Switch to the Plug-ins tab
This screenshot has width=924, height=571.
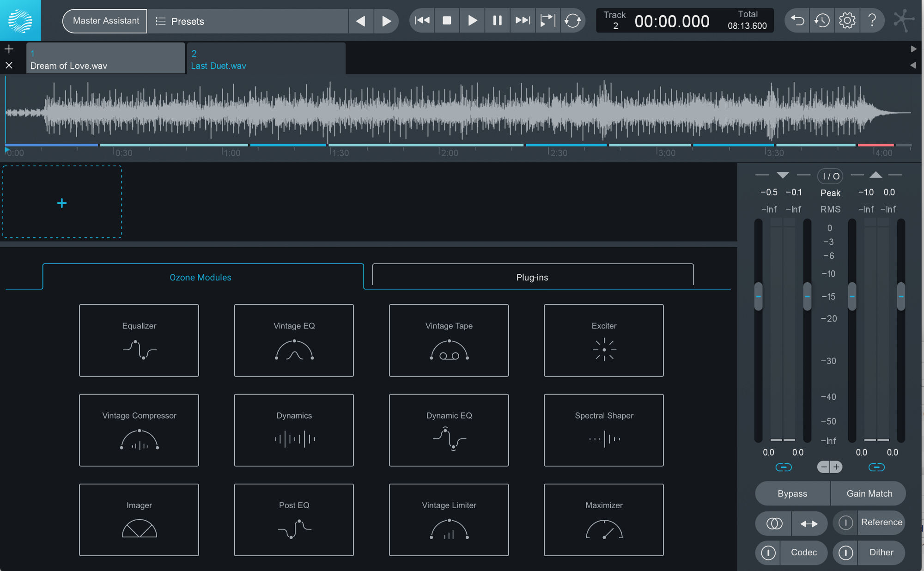coord(532,277)
